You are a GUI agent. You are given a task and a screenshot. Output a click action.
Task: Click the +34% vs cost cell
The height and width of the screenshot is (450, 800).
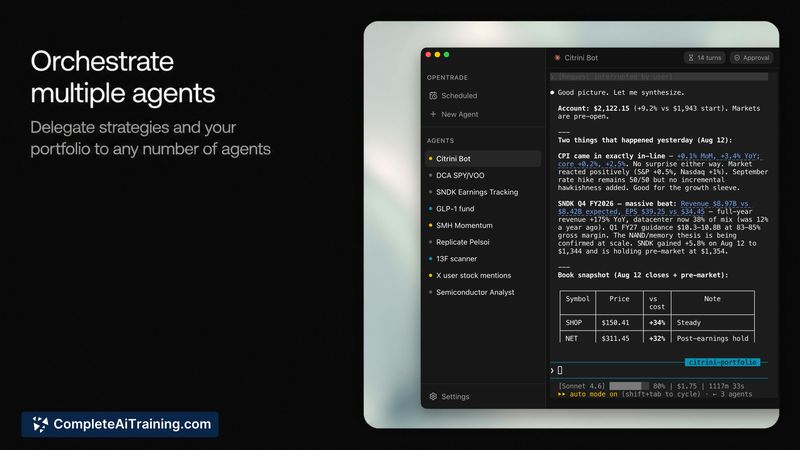657,322
